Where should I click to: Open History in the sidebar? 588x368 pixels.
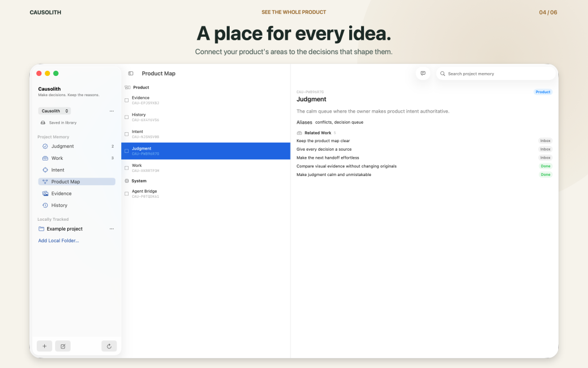[76, 205]
